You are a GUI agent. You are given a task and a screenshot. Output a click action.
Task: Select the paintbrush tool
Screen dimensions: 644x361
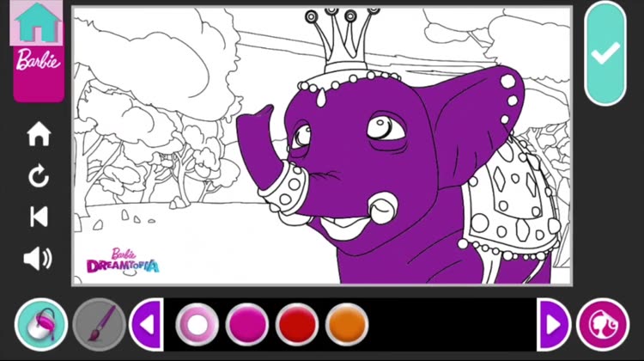click(x=100, y=324)
